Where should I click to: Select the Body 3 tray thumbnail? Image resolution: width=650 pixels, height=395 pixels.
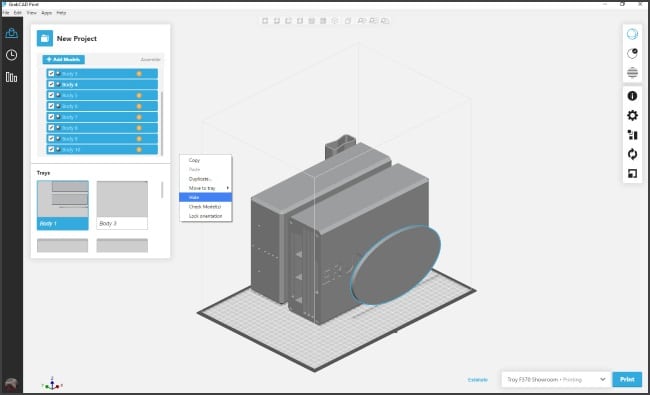coord(122,205)
